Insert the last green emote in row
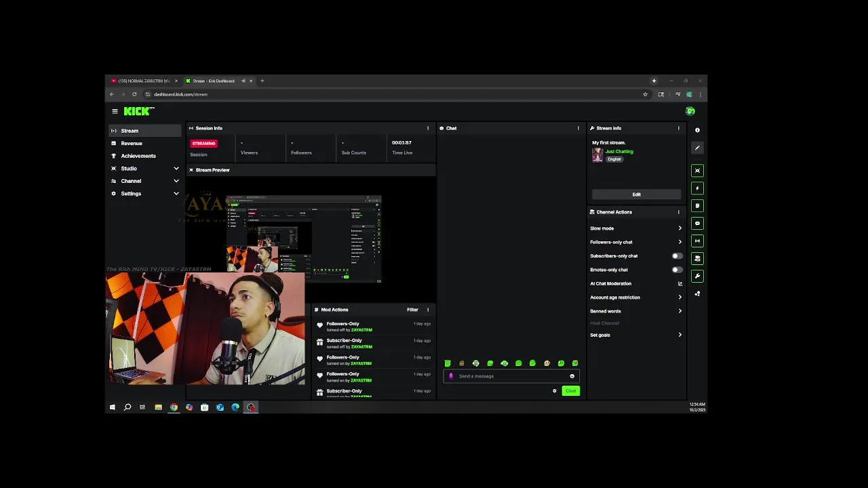The image size is (868, 488). tap(575, 363)
